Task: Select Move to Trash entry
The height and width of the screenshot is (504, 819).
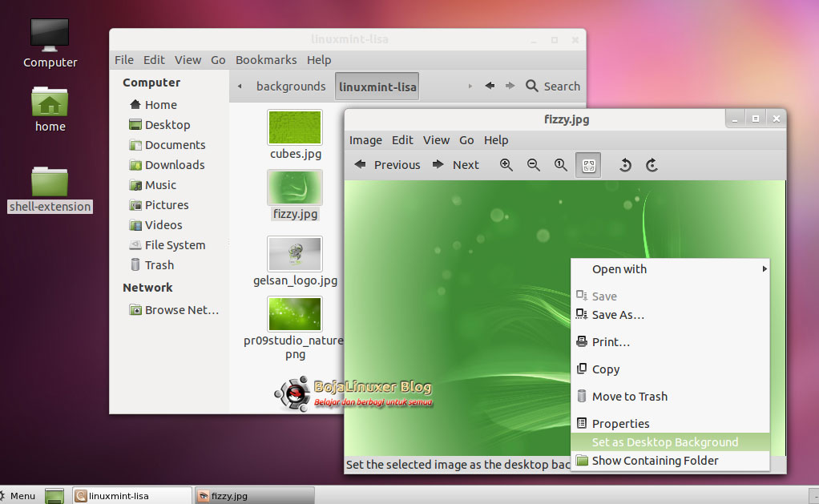Action: coord(670,397)
